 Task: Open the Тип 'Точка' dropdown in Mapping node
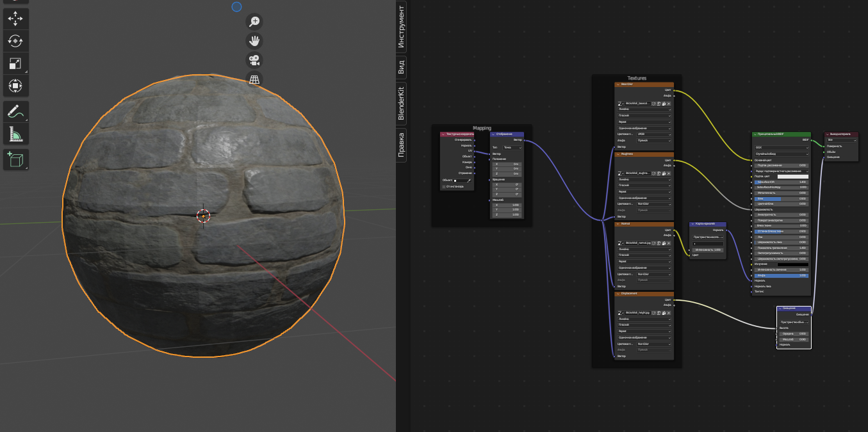tap(512, 148)
